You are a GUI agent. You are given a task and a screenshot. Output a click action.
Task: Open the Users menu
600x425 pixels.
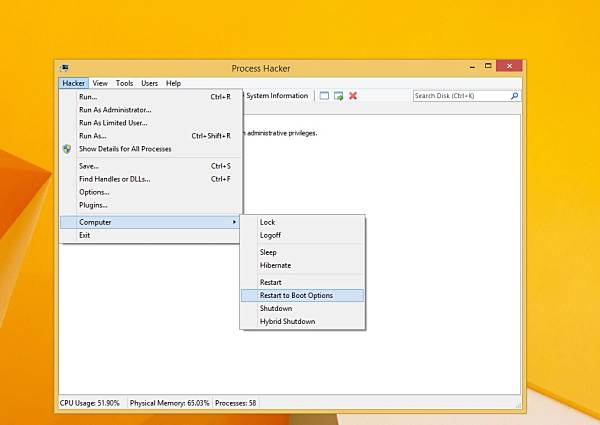coord(149,83)
